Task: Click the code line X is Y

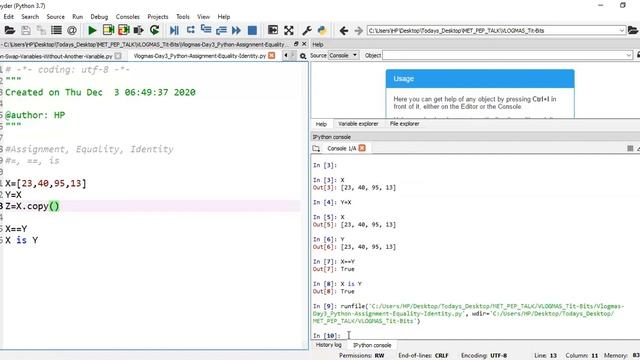Action: click(22, 240)
